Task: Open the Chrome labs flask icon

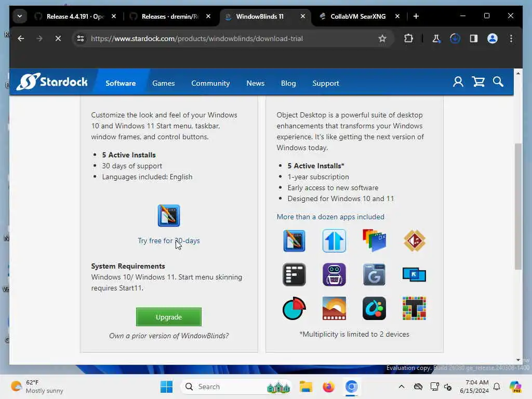Action: 436,38
